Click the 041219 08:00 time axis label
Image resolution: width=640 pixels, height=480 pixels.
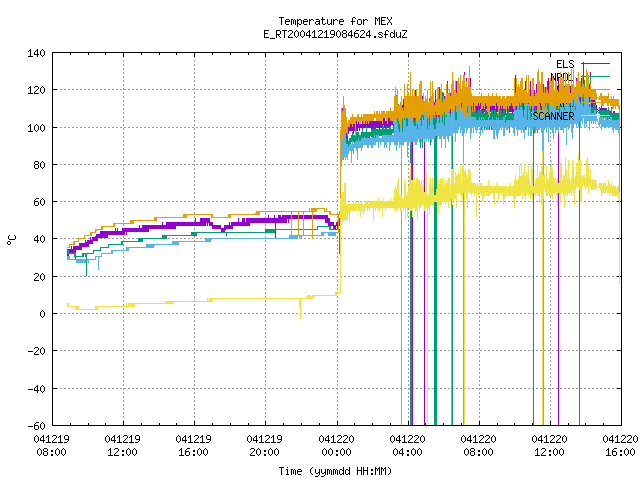point(51,446)
